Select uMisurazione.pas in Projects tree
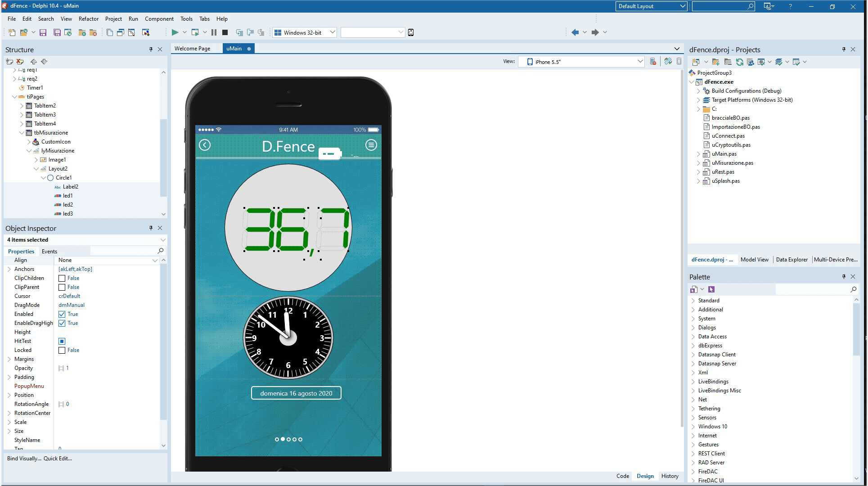This screenshot has height=486, width=868. click(732, 163)
